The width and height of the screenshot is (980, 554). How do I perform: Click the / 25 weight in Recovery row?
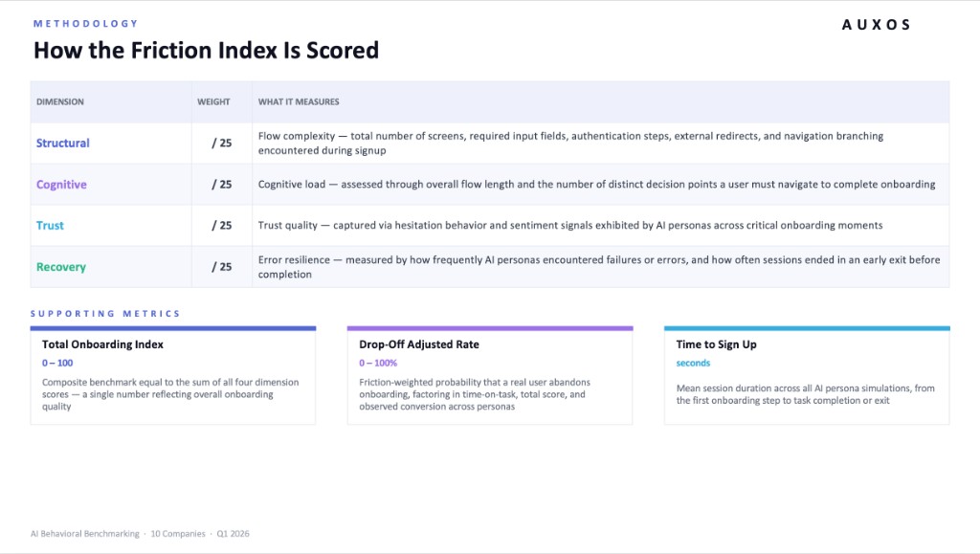click(222, 267)
